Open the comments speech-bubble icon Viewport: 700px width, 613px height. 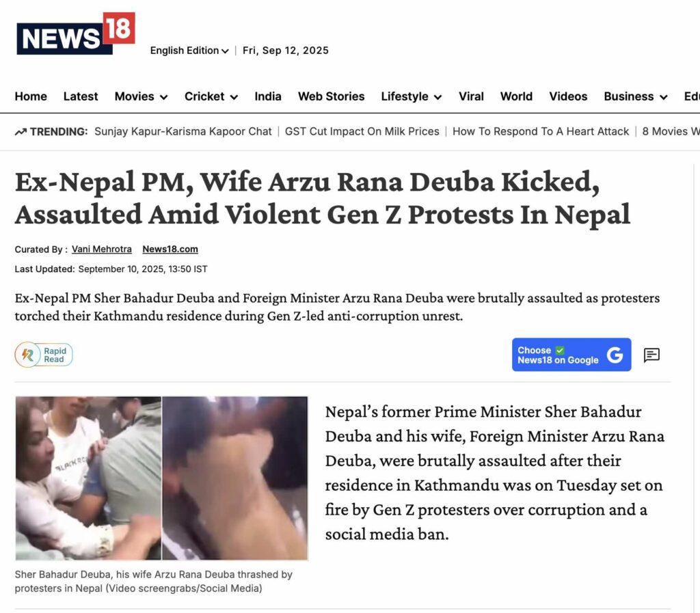[651, 355]
